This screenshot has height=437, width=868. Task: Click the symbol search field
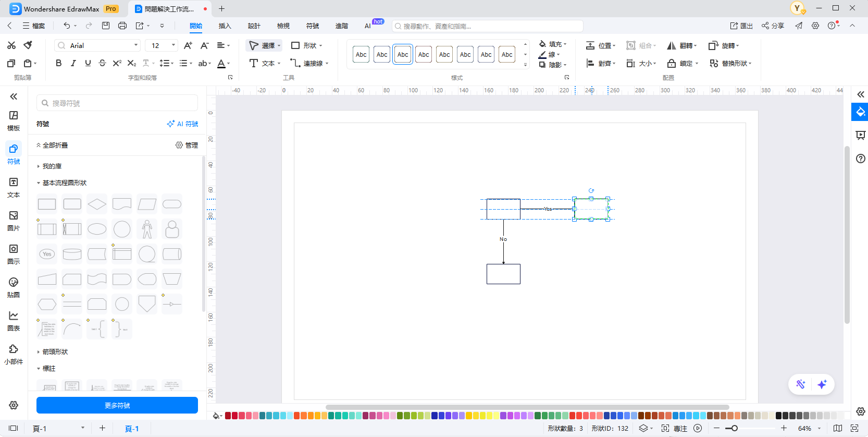[x=117, y=103]
